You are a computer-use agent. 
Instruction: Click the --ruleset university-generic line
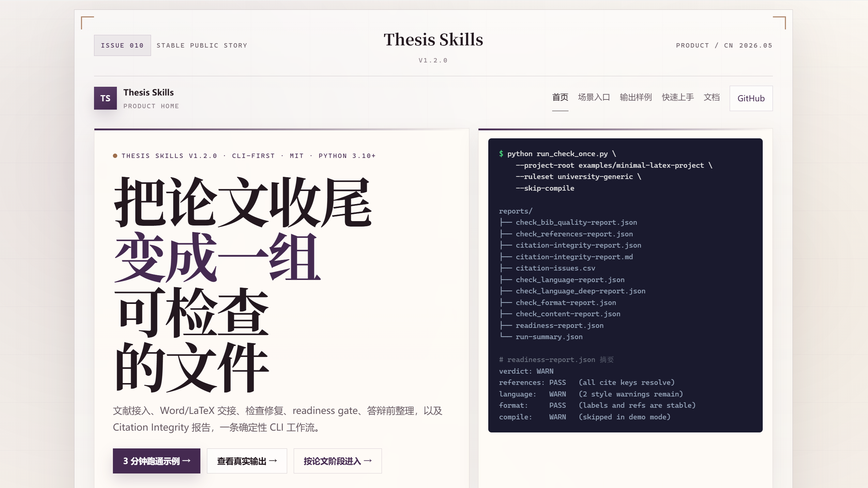(578, 176)
